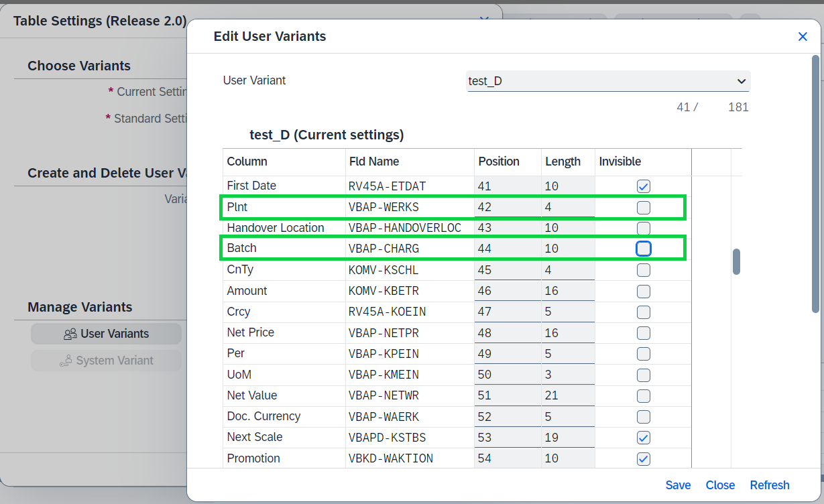Image resolution: width=824 pixels, height=504 pixels.
Task: Open the User Variant dropdown arrow
Action: pos(741,81)
